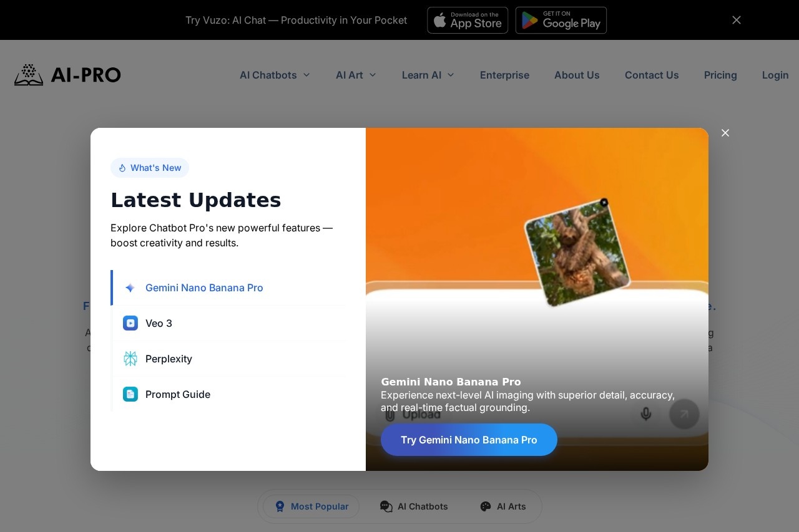Select the Most Popular tab
Image resolution: width=799 pixels, height=532 pixels.
pyautogui.click(x=311, y=506)
